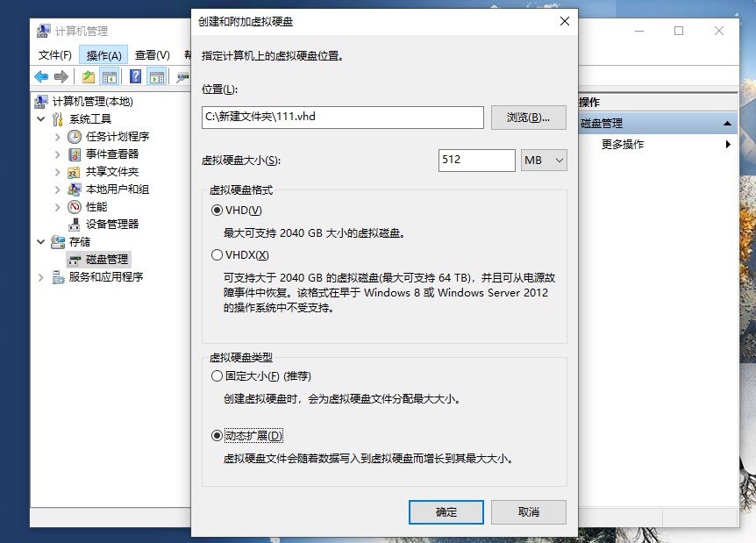Select Event Viewer (事件查看器) icon
This screenshot has width=756, height=543.
coord(75,154)
